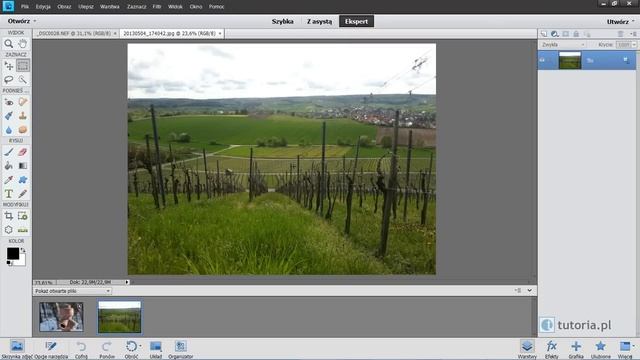Select the Straighten tool
This screenshot has height=360, width=640.
23,230
